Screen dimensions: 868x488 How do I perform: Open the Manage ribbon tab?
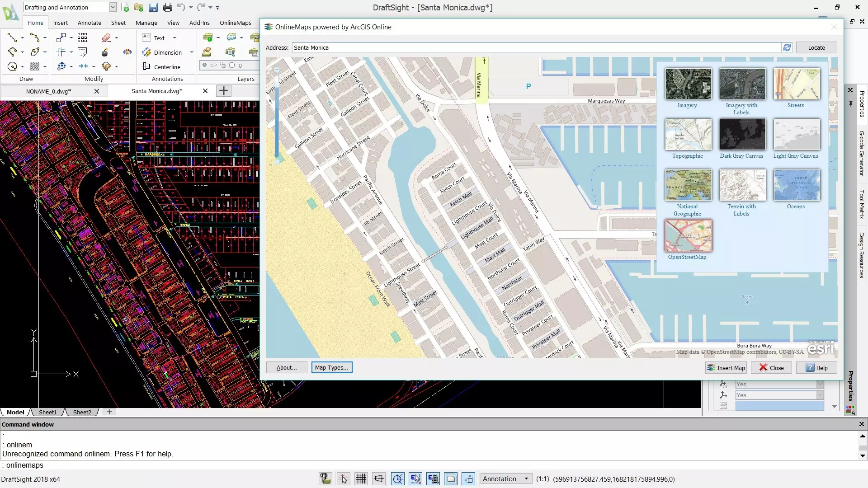(146, 23)
